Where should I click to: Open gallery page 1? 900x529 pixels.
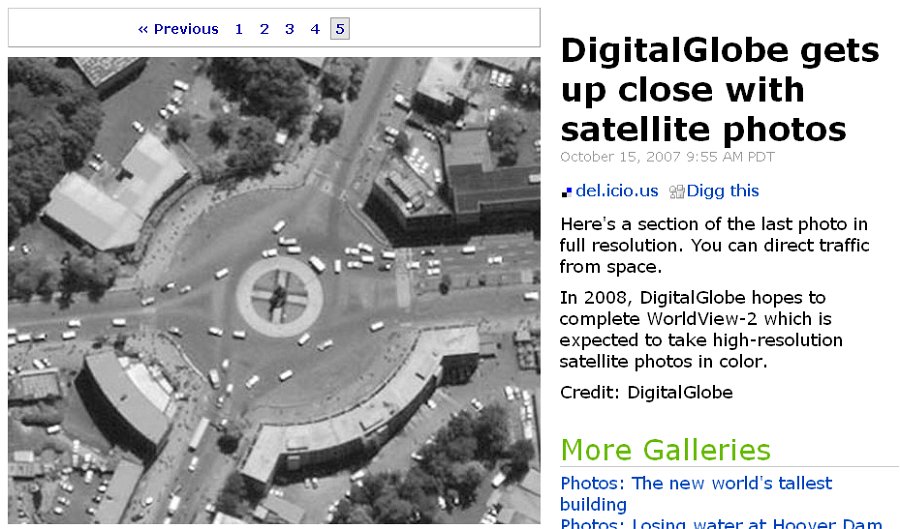239,29
